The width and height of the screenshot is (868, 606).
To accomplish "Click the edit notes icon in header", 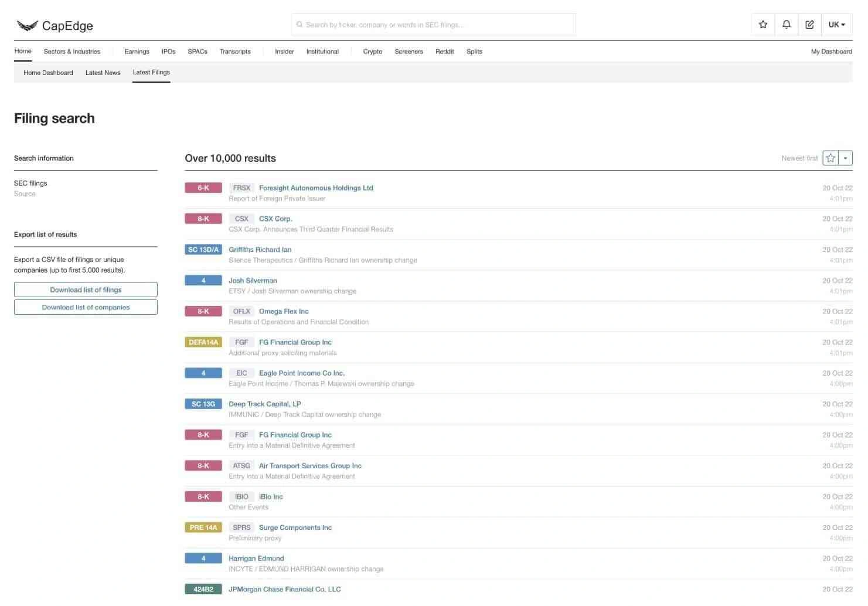I will 809,25.
